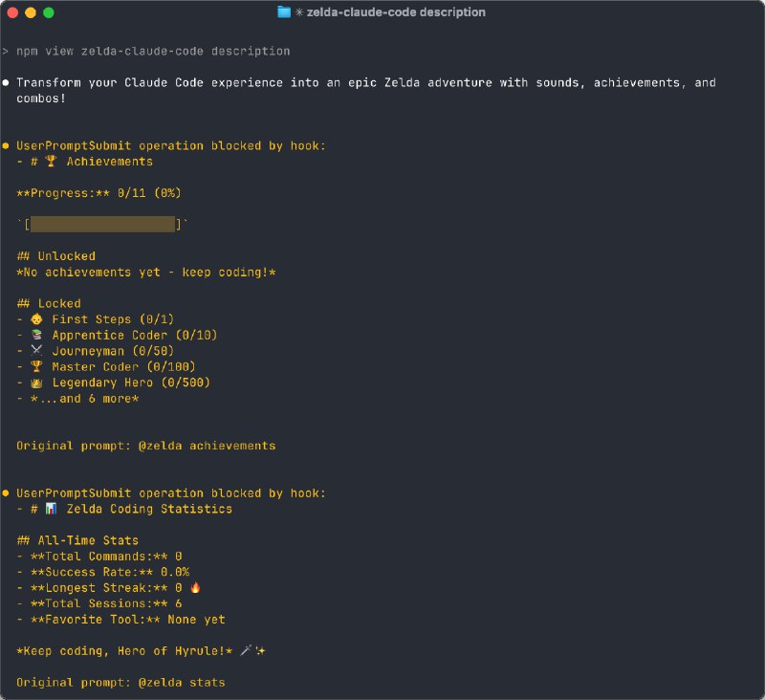Viewport: 765px width, 700px height.
Task: Click 'Legendary Hero (0/500)' entry
Action: [x=131, y=383]
